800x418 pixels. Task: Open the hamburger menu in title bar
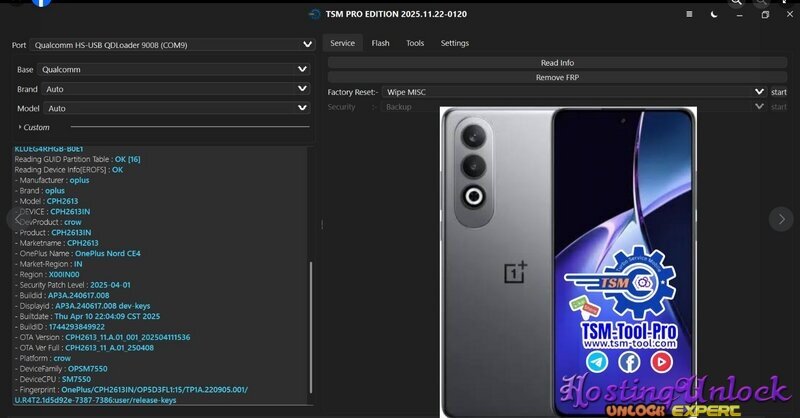click(x=689, y=15)
